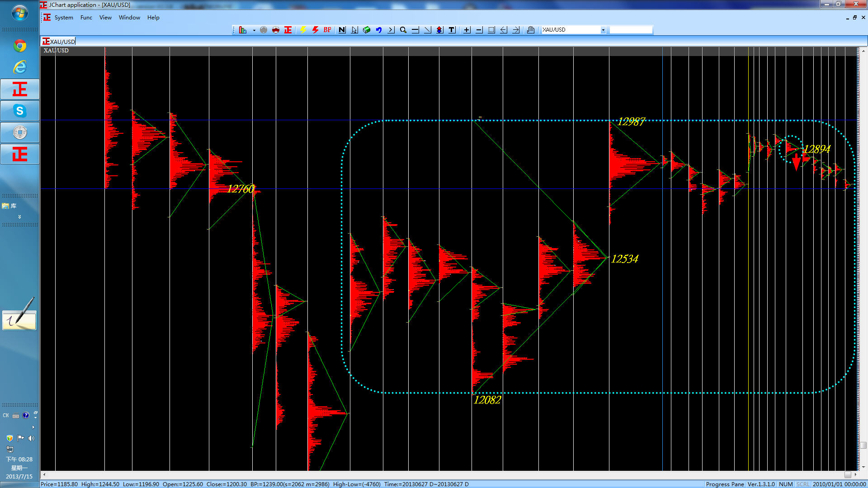Viewport: 868px width, 488px height.
Task: Click the blue undo arrow icon
Action: click(x=379, y=30)
